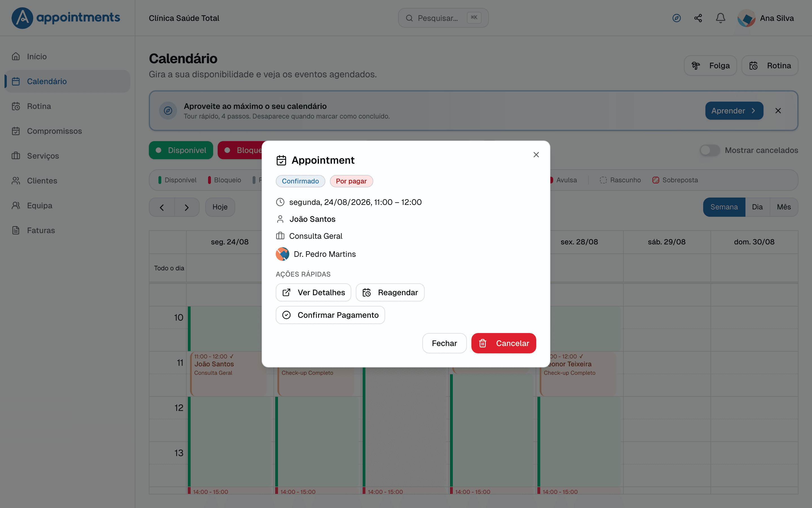812x508 pixels.
Task: Go to next week with right chevron
Action: pos(187,207)
